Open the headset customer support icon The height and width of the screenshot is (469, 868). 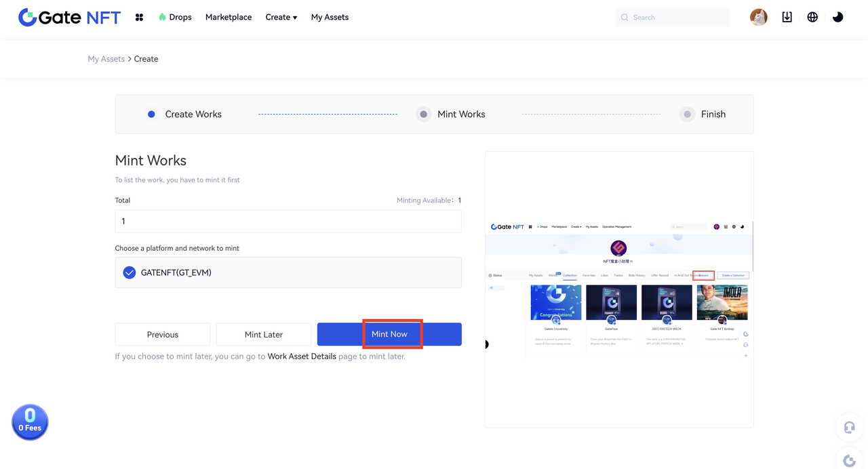coord(849,428)
